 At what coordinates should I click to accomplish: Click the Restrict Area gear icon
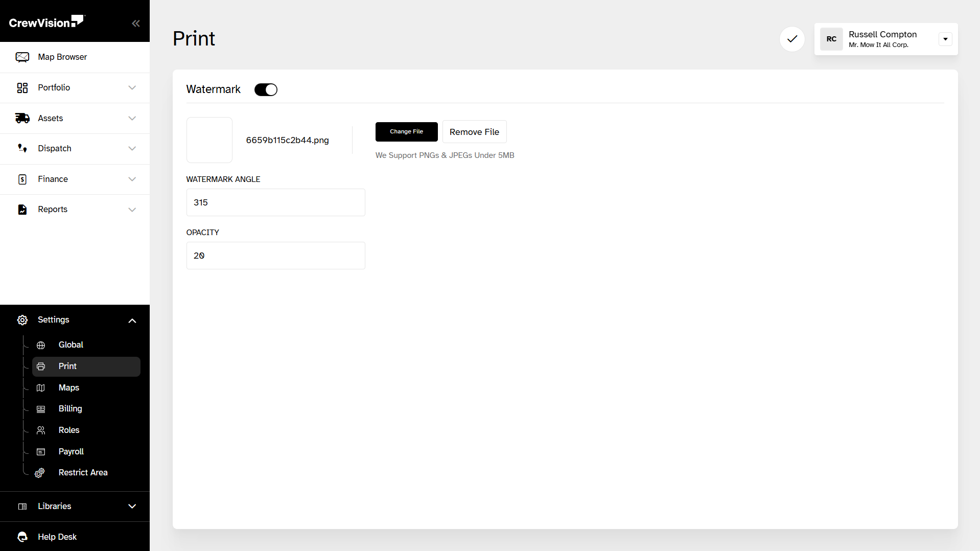[40, 473]
